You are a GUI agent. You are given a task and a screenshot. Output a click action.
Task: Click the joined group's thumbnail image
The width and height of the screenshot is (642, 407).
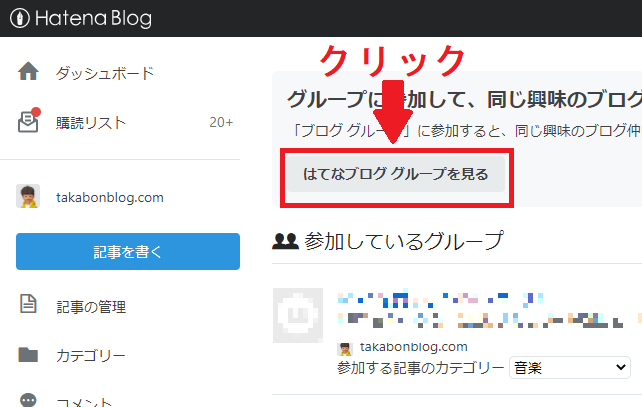[x=298, y=315]
